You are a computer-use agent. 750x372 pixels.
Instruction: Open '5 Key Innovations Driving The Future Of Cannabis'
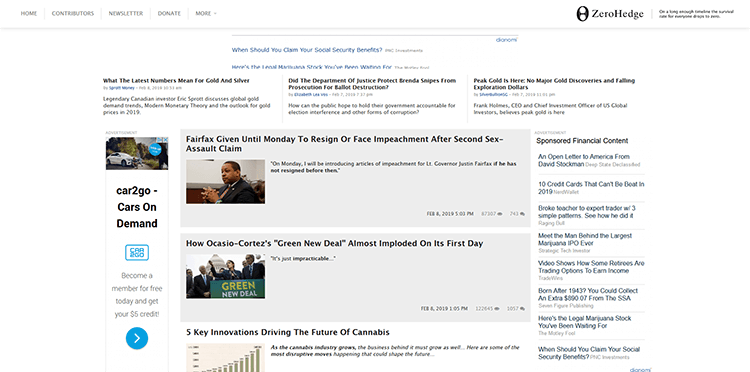tap(288, 332)
